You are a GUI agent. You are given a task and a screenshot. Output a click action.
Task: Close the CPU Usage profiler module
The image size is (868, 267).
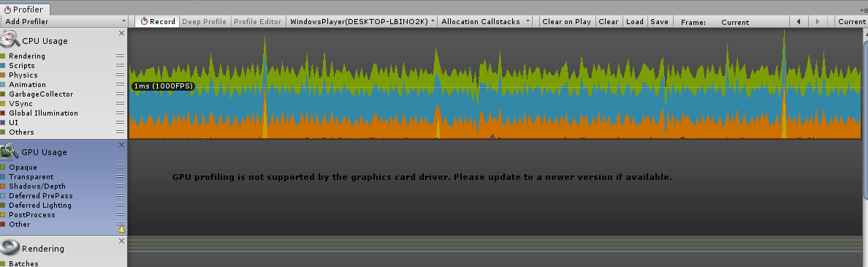coord(122,33)
